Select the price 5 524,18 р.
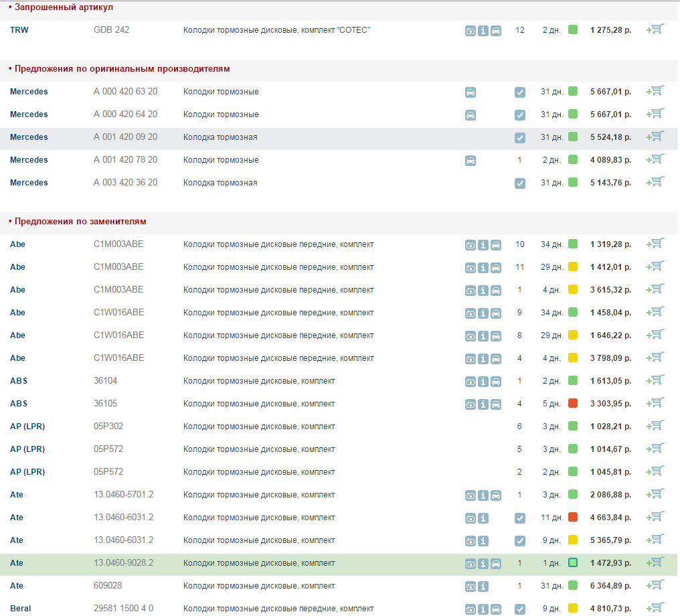 tap(610, 137)
